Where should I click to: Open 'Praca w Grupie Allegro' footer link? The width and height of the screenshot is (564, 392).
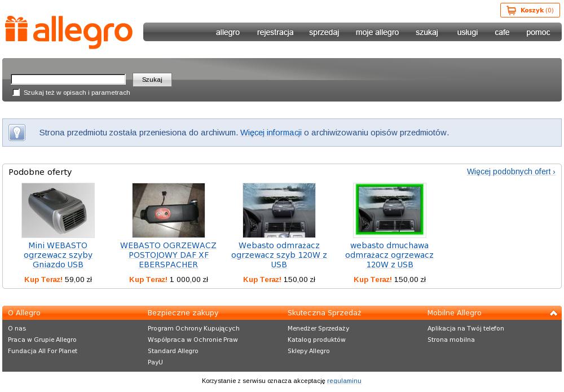[x=42, y=340]
